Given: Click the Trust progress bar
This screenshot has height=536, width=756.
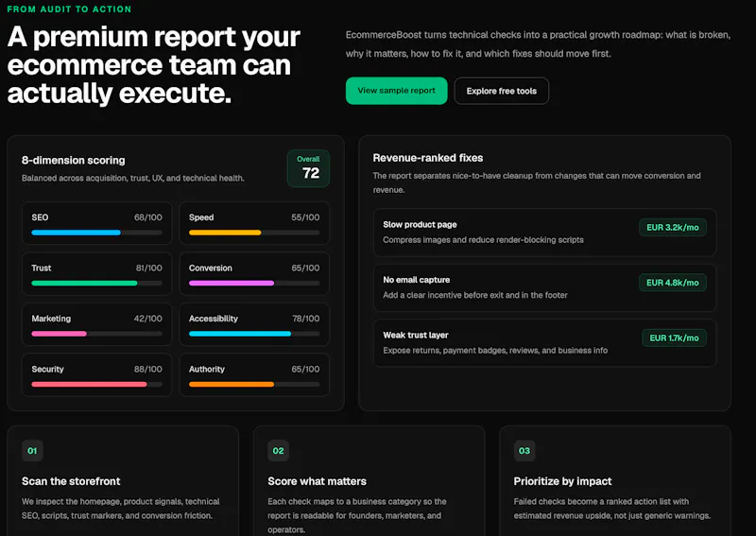Looking at the screenshot, I should [x=97, y=284].
